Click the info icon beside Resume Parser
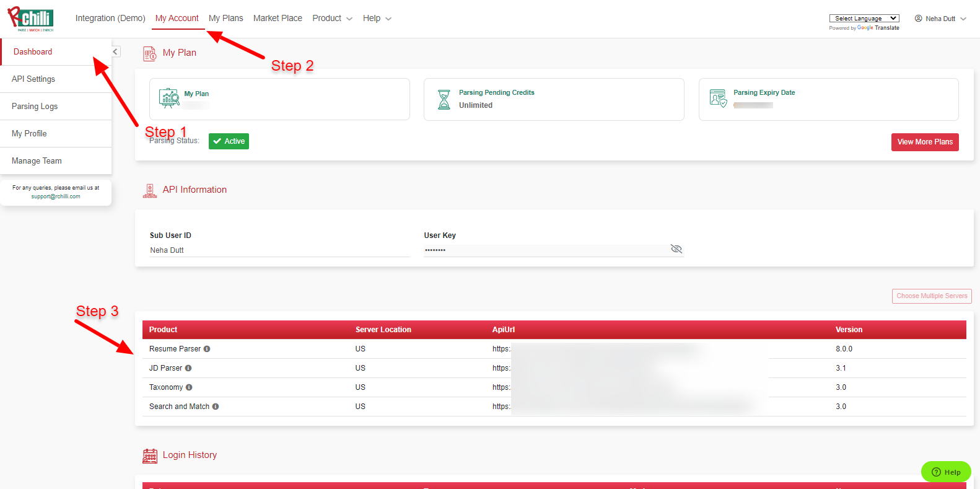Viewport: 980px width, 489px height. [207, 349]
